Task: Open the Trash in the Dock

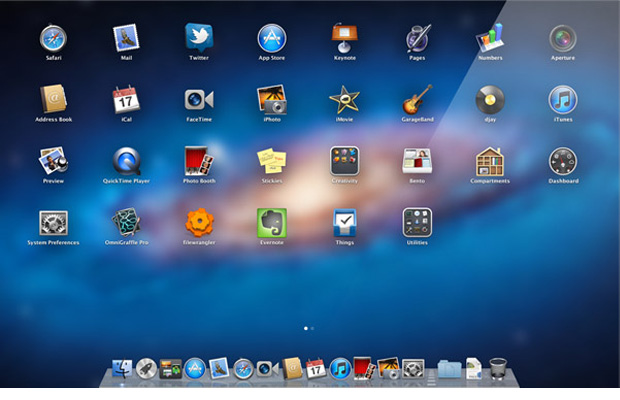Action: click(x=498, y=368)
